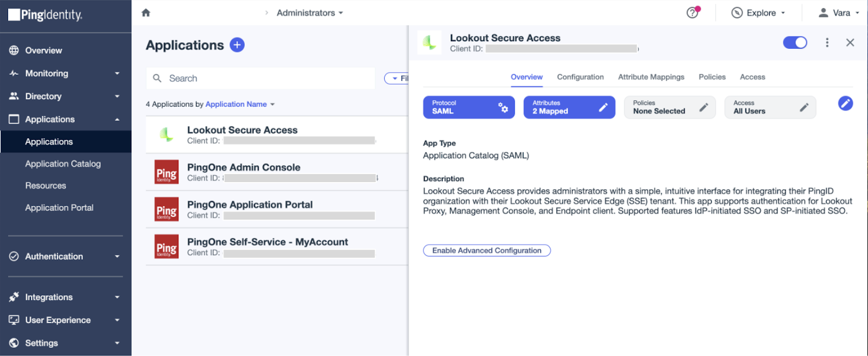Click the Overview globe icon in the sidebar
The image size is (868, 356).
pos(14,50)
